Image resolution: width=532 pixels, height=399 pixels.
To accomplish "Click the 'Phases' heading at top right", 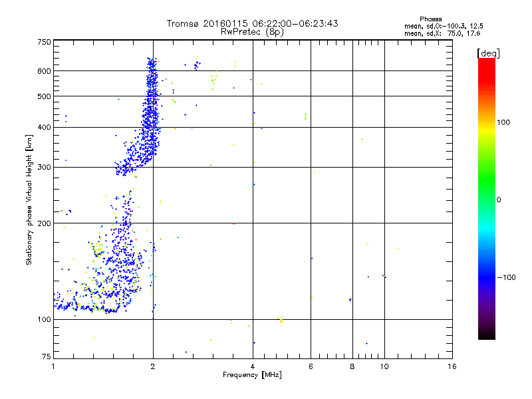I will click(x=430, y=19).
